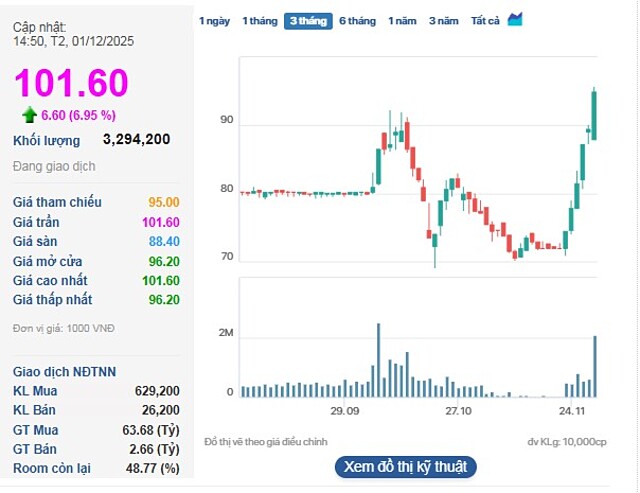The image size is (640, 493).
Task: Click the Room còn lại percentage value
Action: coord(156,468)
